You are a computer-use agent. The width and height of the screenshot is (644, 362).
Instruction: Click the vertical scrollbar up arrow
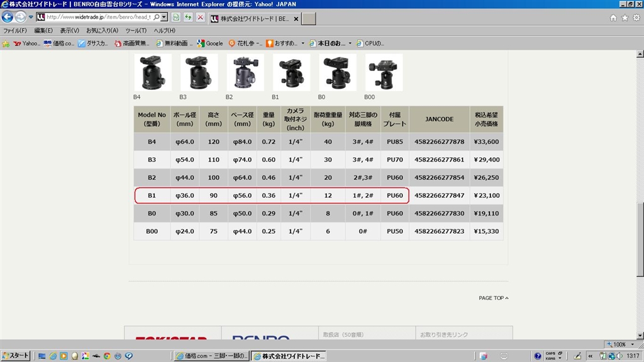(x=640, y=54)
